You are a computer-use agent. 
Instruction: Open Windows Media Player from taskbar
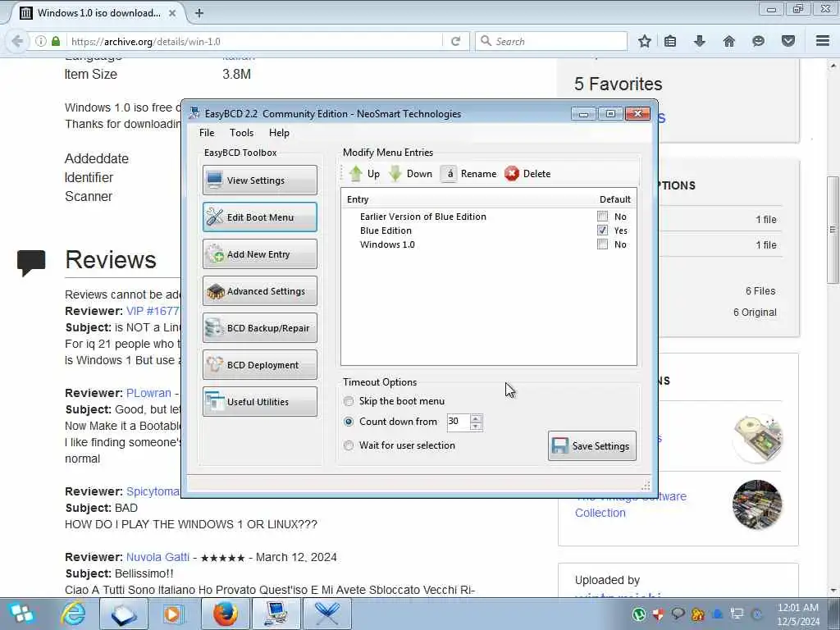coord(172,614)
